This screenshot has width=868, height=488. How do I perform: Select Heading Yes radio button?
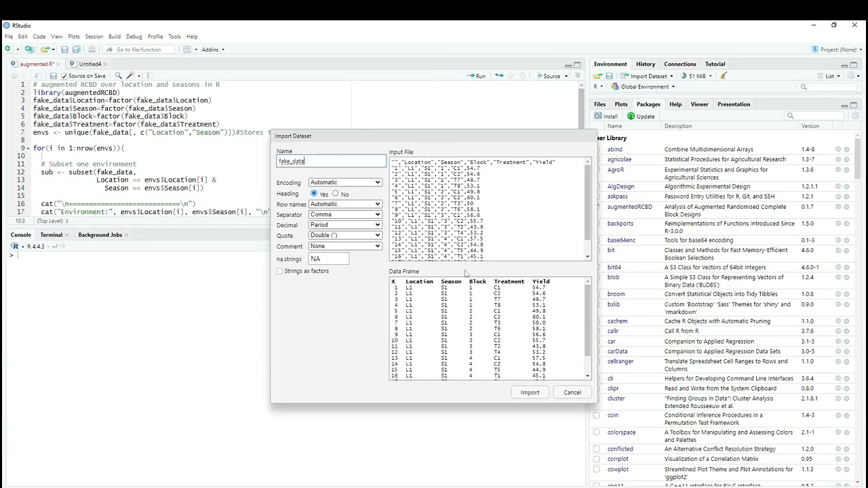tap(313, 193)
